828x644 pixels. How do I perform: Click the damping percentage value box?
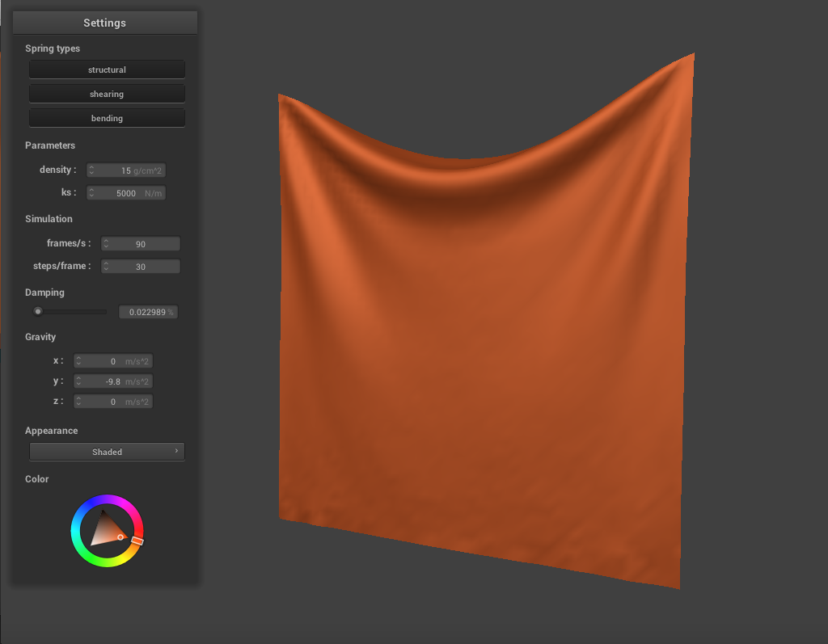click(x=148, y=312)
